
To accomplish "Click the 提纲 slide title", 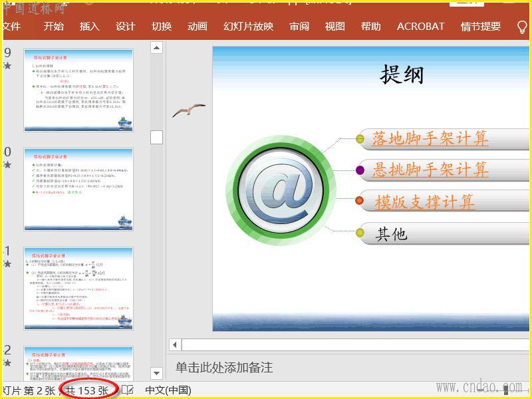I will pos(402,75).
